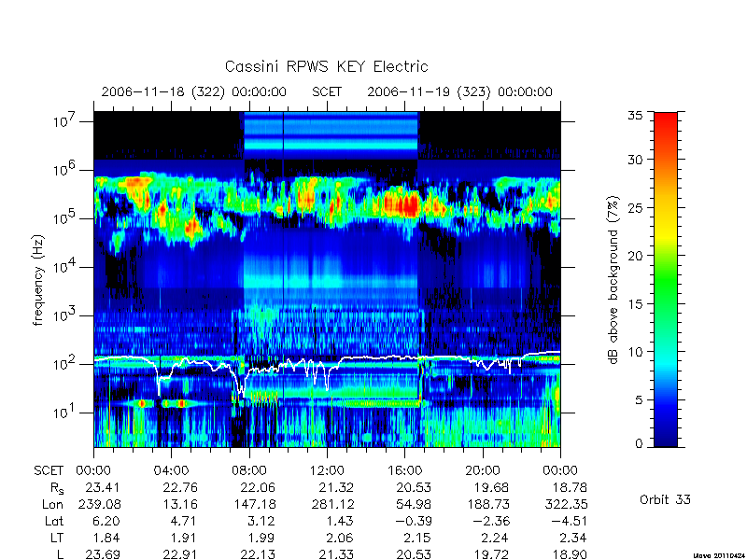Click the dark blue bottom of colorbar
This screenshot has width=747, height=560.
point(666,436)
